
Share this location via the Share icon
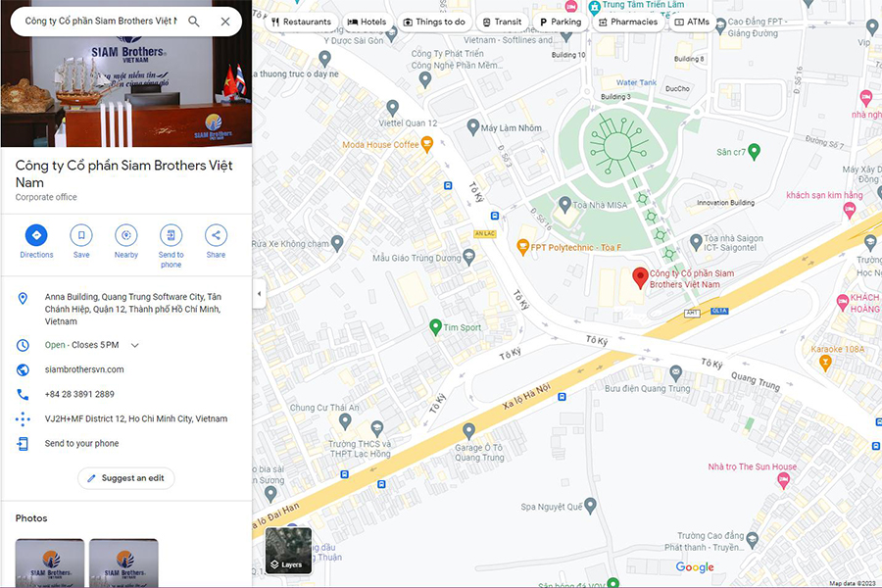coord(216,235)
